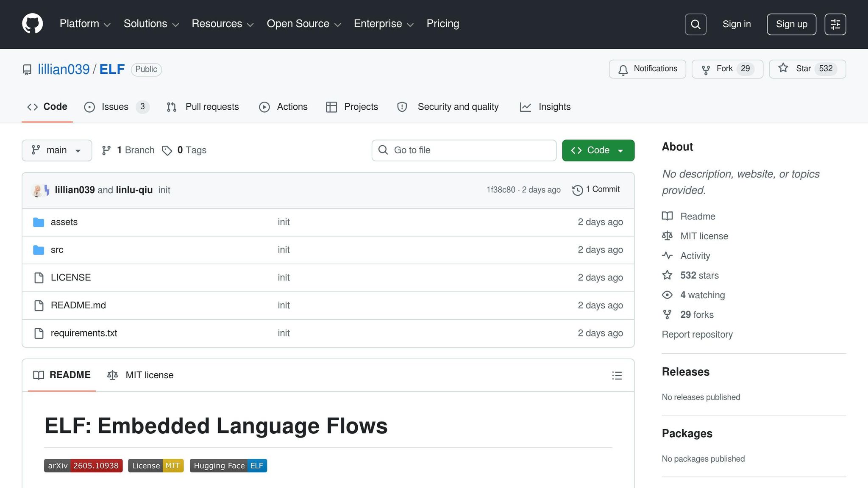Open the main branch selector dropdown

click(x=57, y=150)
